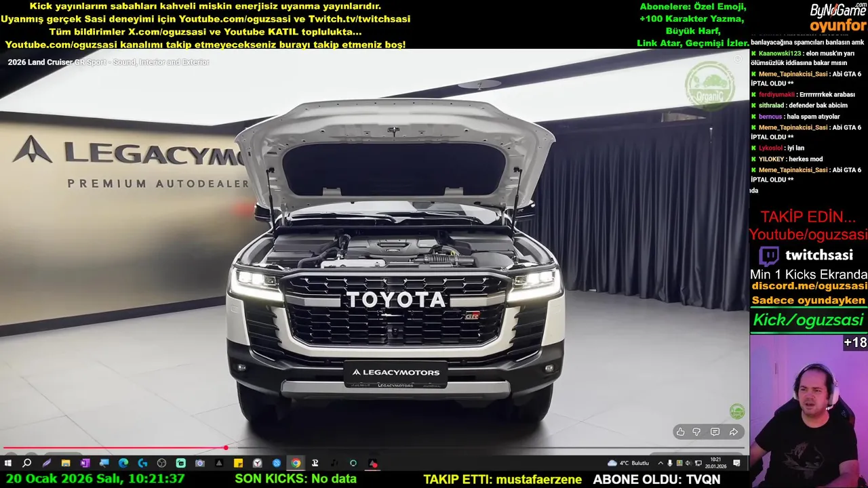The width and height of the screenshot is (868, 488).
Task: Click the oyunfor logo text
Action: click(839, 26)
